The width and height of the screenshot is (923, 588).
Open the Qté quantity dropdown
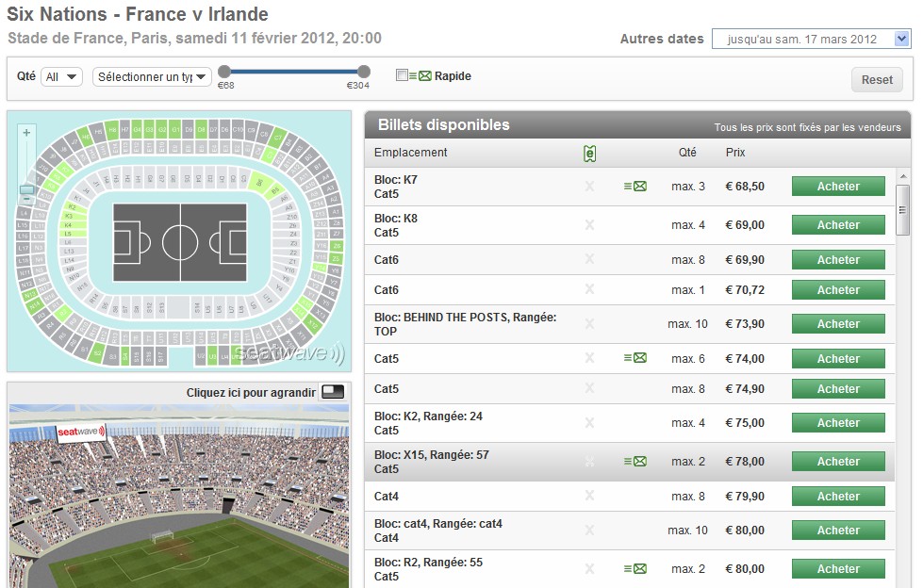coord(61,76)
